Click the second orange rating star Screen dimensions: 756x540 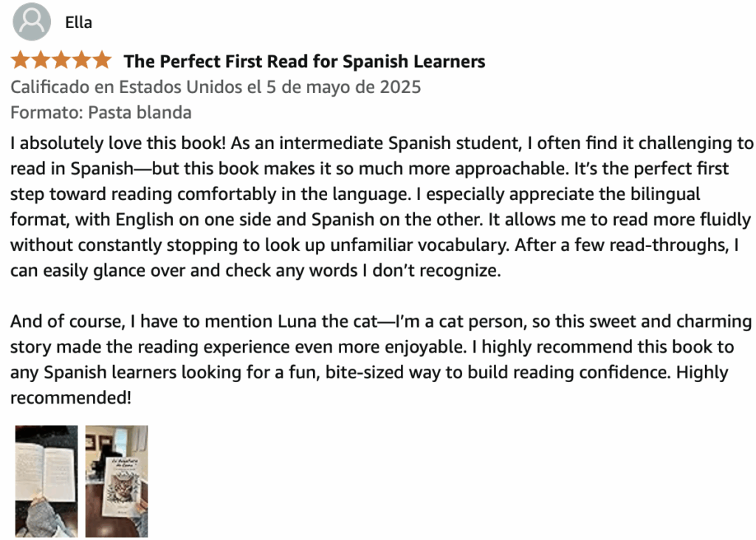pyautogui.click(x=40, y=60)
